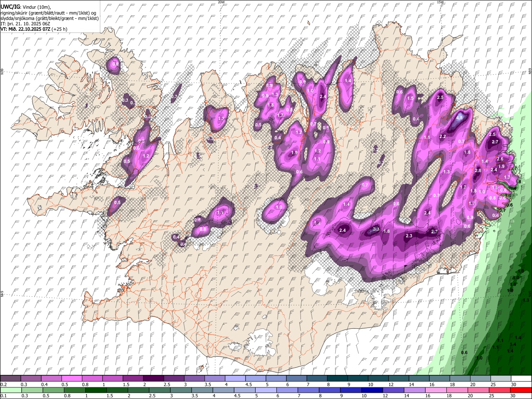Click the 7 swatch in the upper snow legend

[x=317, y=379]
